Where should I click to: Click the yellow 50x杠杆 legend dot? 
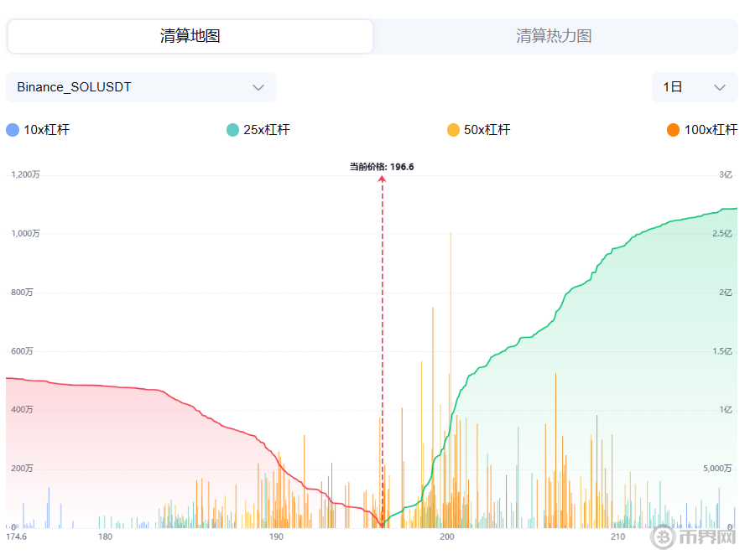[x=454, y=130]
